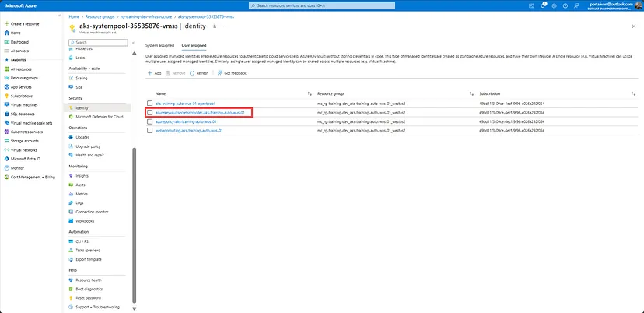Open Virtual networks in favorites

click(x=24, y=150)
